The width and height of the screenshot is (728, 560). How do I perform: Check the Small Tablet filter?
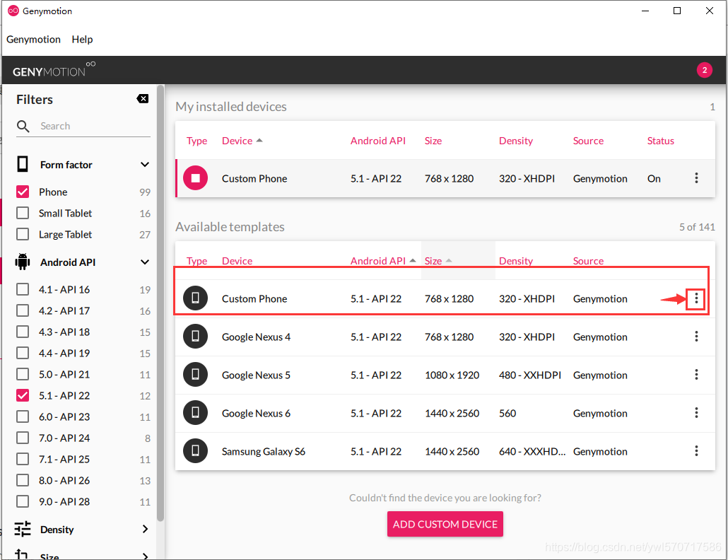point(23,213)
